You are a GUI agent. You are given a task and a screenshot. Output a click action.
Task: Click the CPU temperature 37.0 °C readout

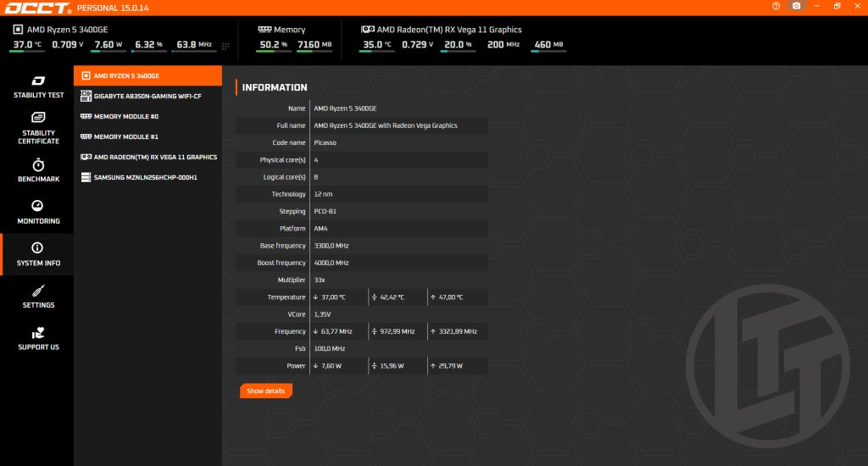tap(27, 45)
